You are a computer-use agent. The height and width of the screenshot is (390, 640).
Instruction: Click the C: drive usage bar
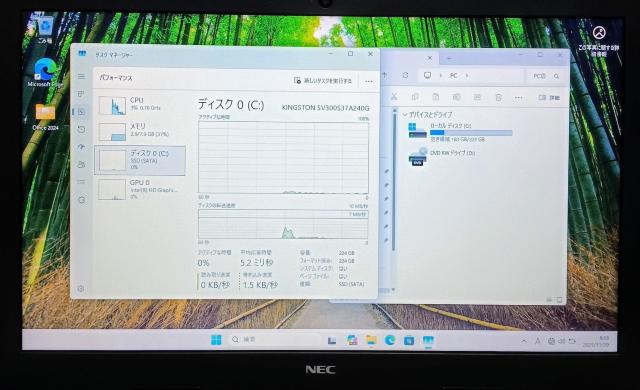[x=471, y=133]
